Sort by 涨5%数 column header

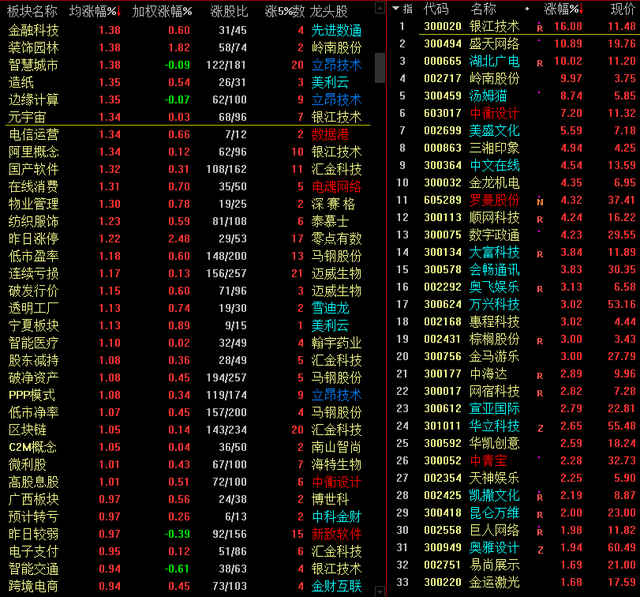284,11
